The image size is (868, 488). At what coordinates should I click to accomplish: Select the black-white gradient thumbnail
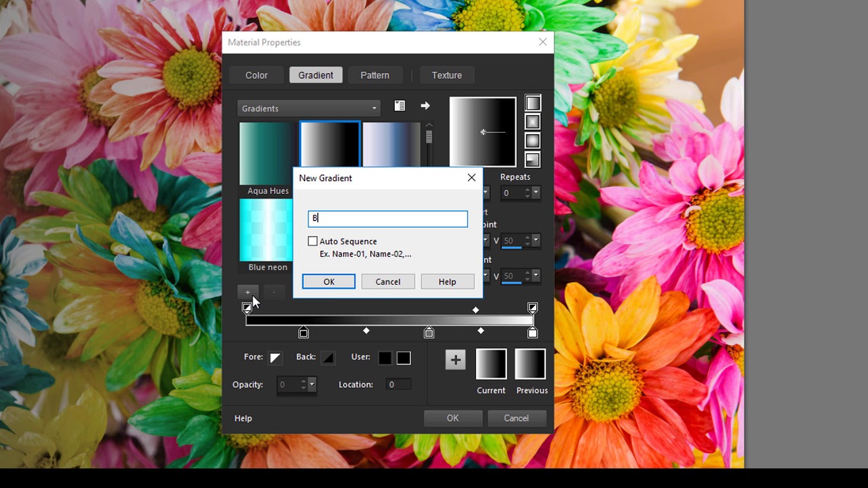(x=330, y=146)
